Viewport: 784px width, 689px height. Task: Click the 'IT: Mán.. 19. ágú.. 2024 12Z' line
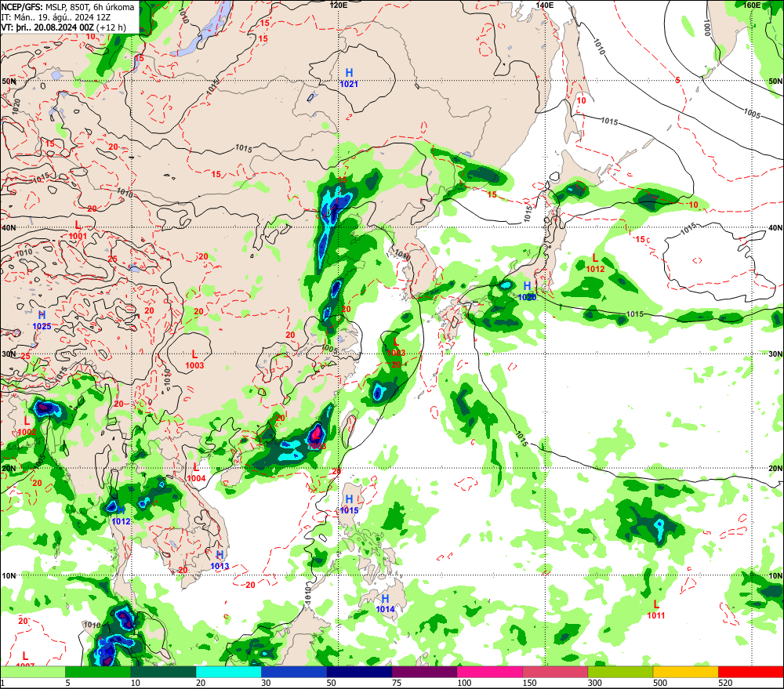point(56,17)
